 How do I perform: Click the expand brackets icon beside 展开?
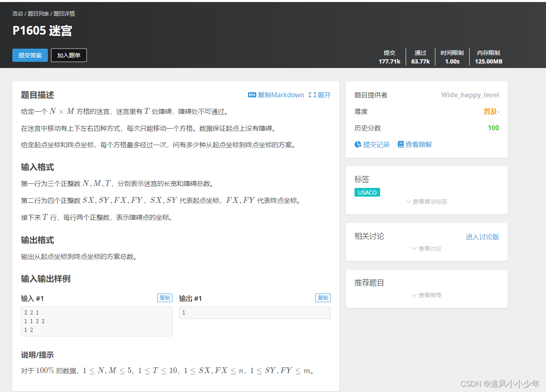312,95
